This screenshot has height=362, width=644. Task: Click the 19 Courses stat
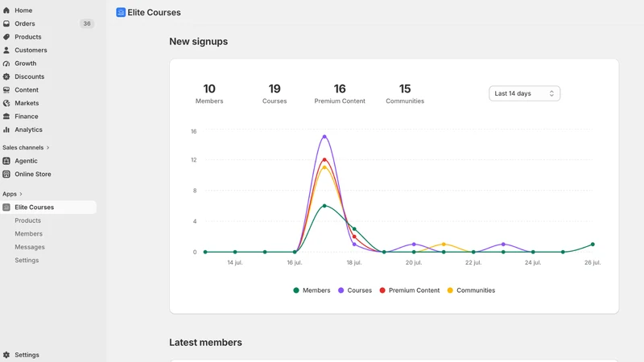pos(275,94)
